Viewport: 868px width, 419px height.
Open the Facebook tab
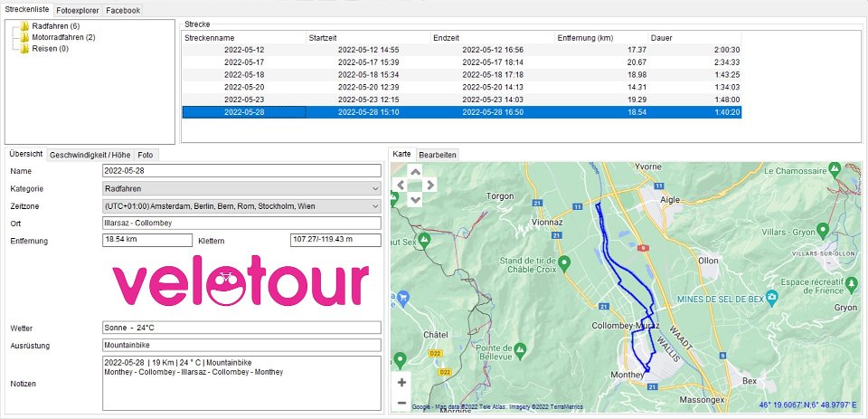[123, 10]
